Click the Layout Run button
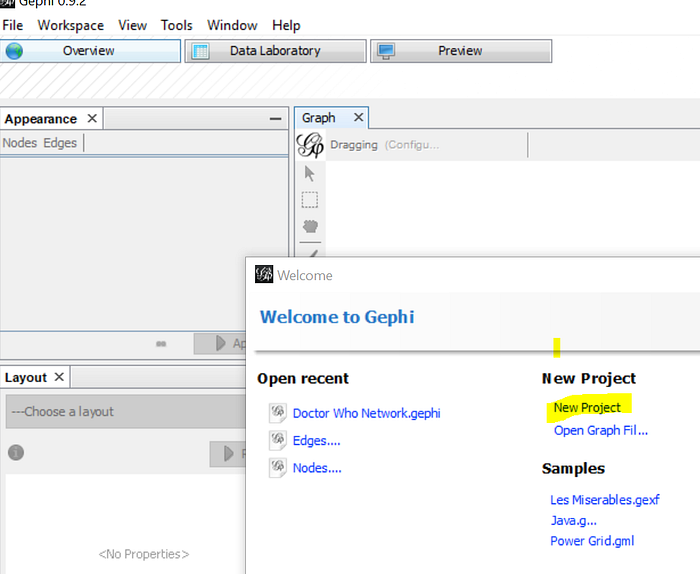 pyautogui.click(x=228, y=454)
